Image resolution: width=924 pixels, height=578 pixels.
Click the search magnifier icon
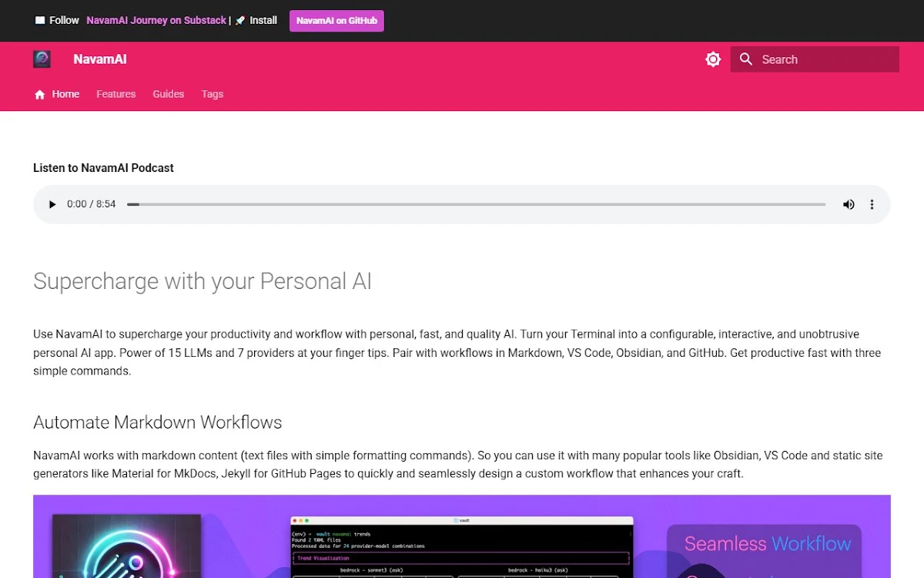pyautogui.click(x=745, y=59)
